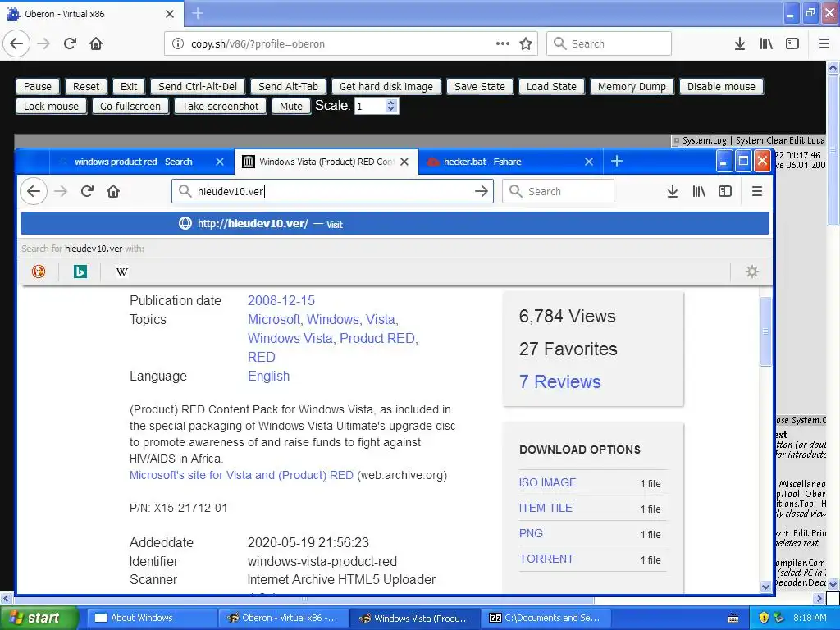Image resolution: width=840 pixels, height=630 pixels.
Task: Open inner browser downloads arrow
Action: click(x=673, y=191)
